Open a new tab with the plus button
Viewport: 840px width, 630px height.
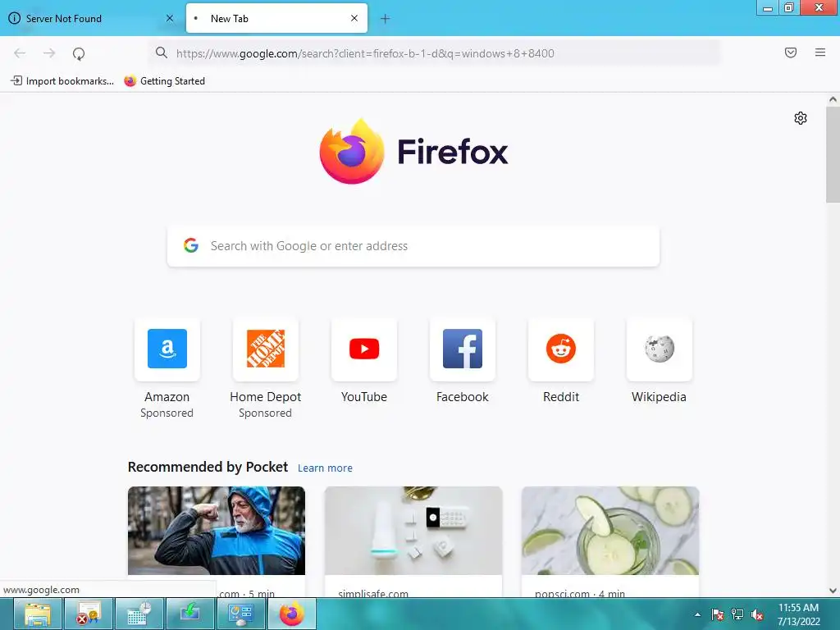tap(386, 19)
